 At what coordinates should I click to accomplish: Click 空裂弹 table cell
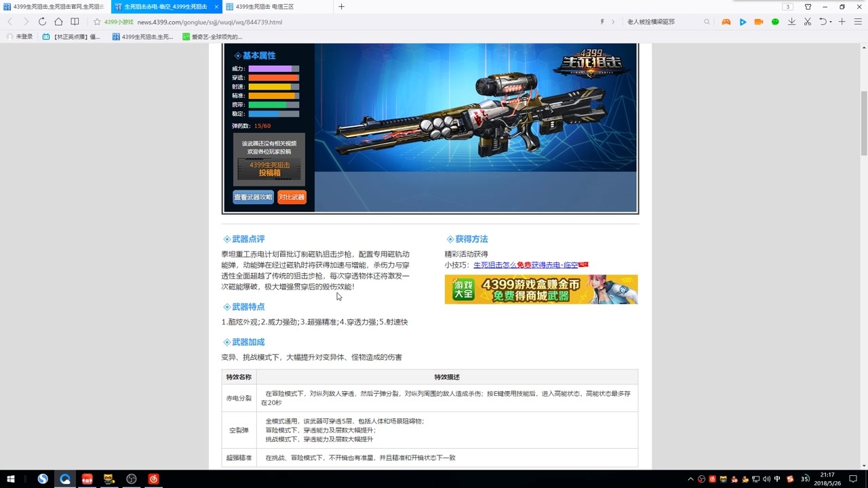coord(239,430)
